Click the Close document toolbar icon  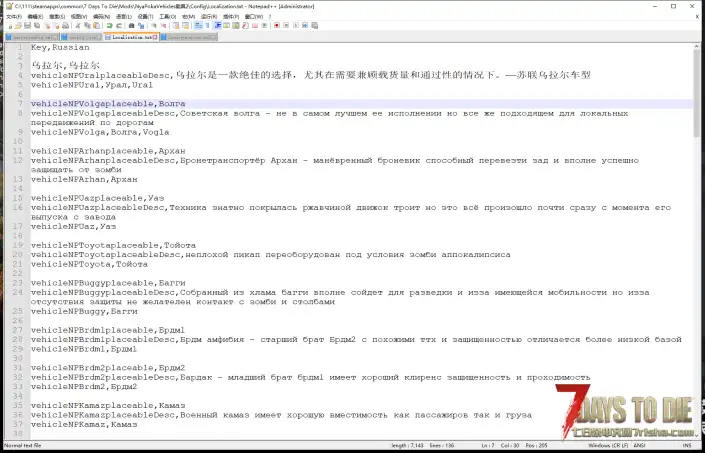coord(47,26)
